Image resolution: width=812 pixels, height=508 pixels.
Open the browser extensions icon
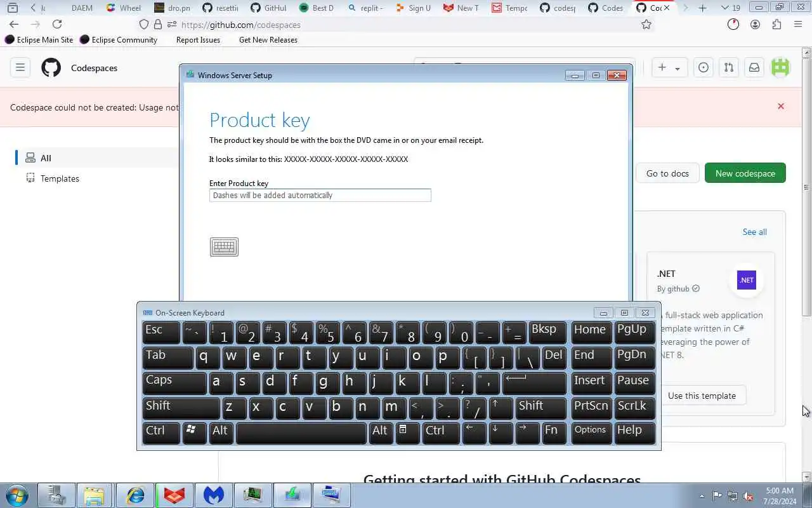[776, 24]
